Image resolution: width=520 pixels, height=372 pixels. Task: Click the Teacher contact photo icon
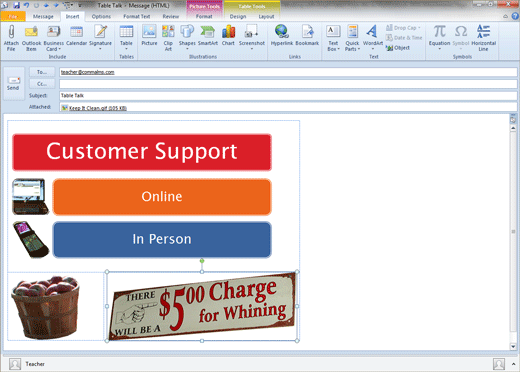pyautogui.click(x=15, y=364)
